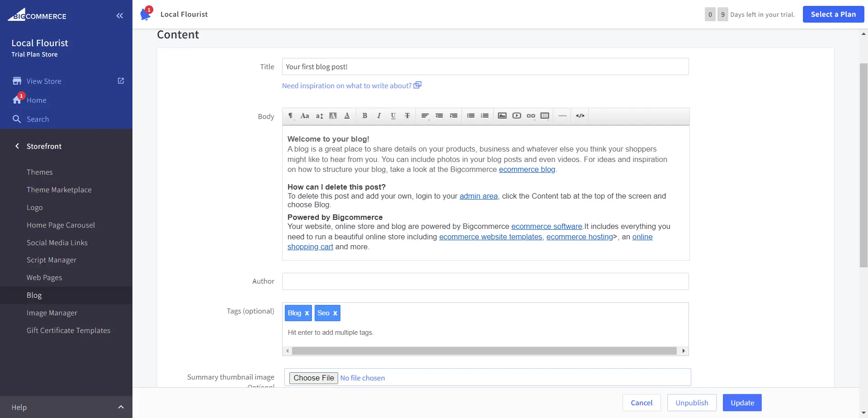Open Logo settings
The image size is (868, 418).
35,207
